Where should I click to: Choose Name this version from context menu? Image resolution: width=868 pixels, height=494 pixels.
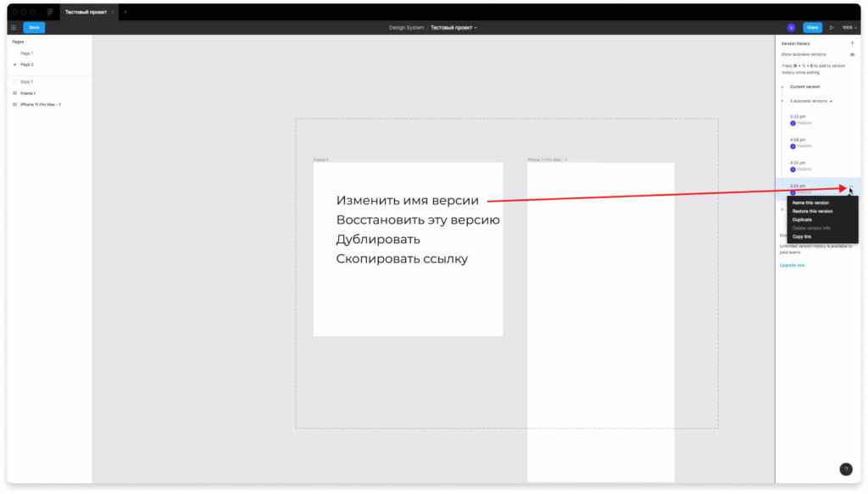[x=810, y=203]
